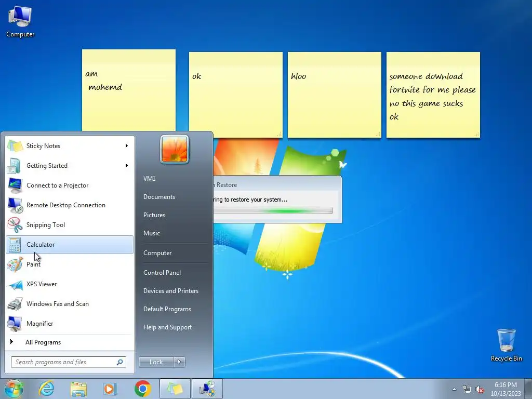Select Sticky Notes taskbar button
532x399 pixels.
pyautogui.click(x=175, y=389)
